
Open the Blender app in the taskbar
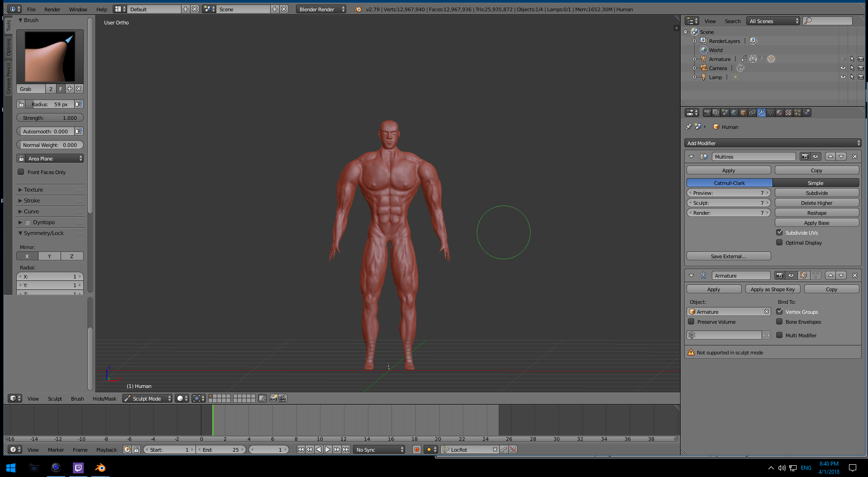[100, 468]
